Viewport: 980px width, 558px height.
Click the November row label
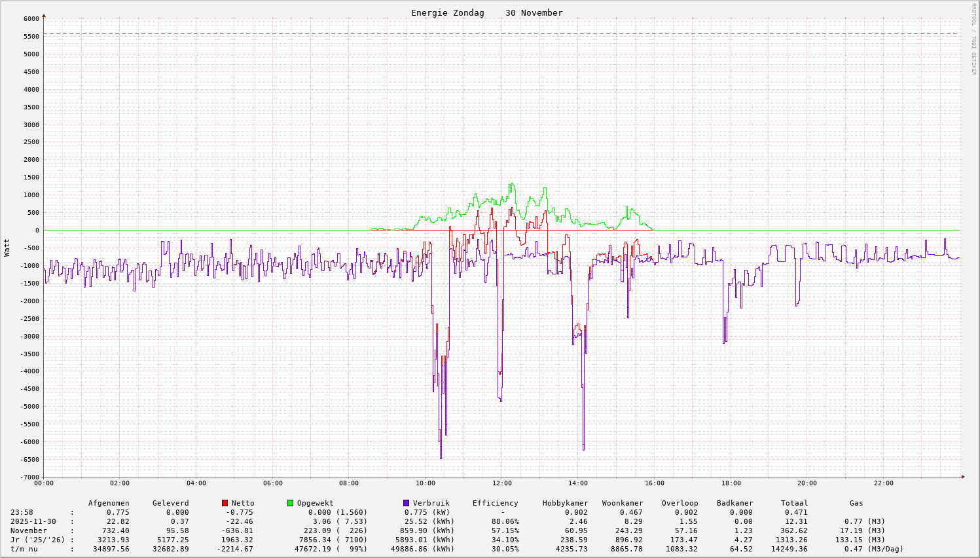pyautogui.click(x=28, y=530)
